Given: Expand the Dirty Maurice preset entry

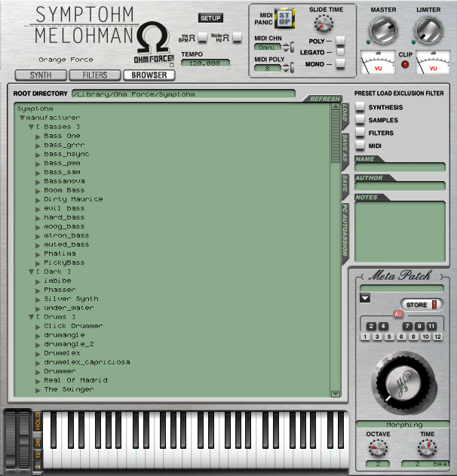Looking at the screenshot, I should pos(38,199).
